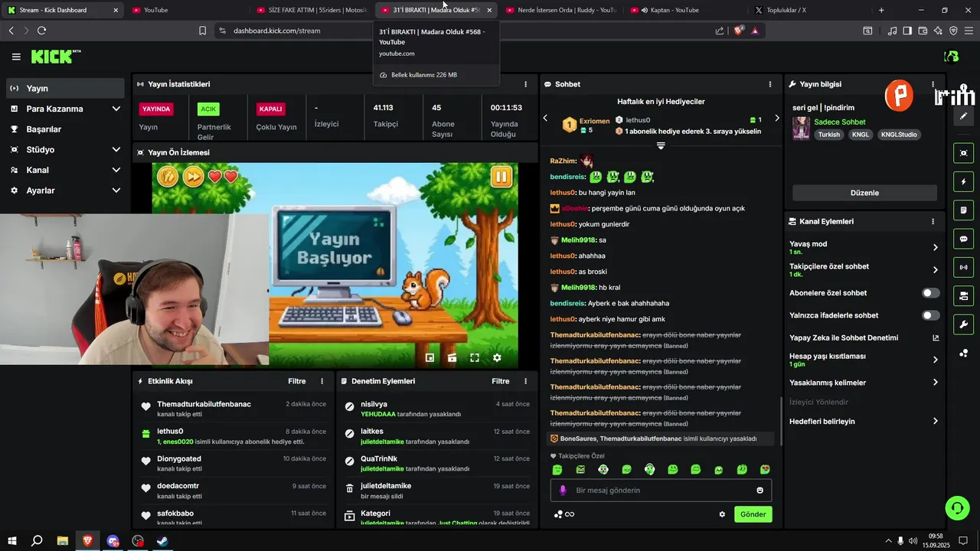
Task: Toggle Abonelere özel sohbet
Action: click(930, 293)
